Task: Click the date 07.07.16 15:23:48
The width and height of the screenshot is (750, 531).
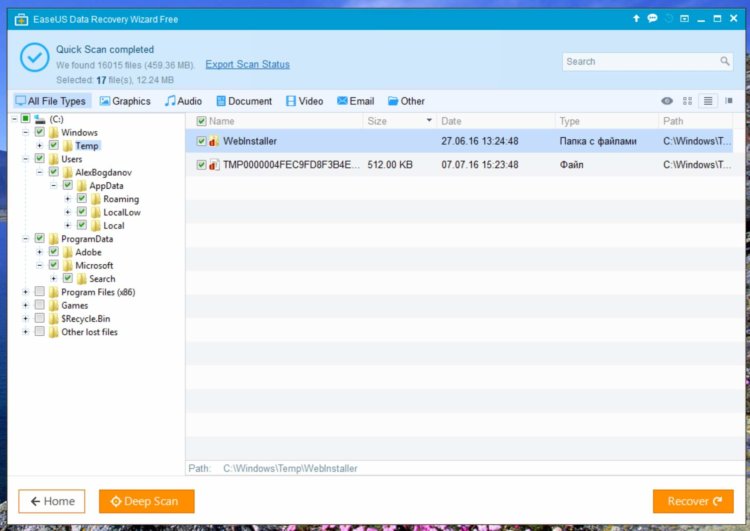Action: tap(480, 165)
